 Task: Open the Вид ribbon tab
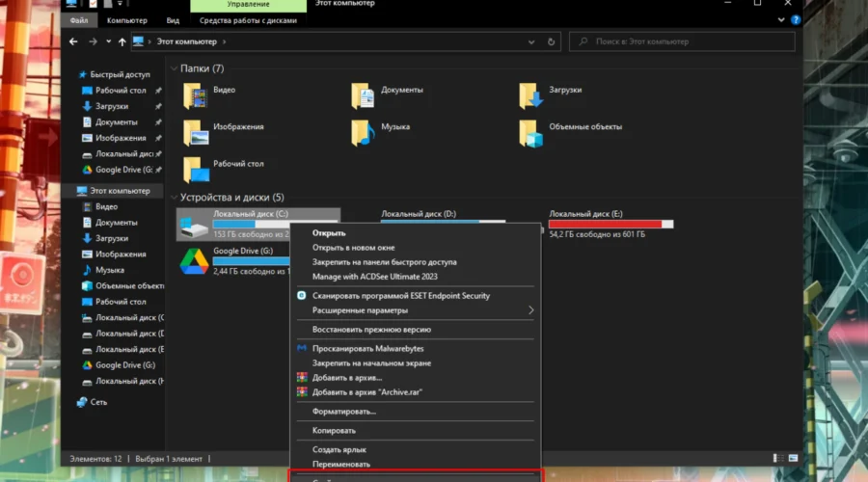tap(173, 20)
